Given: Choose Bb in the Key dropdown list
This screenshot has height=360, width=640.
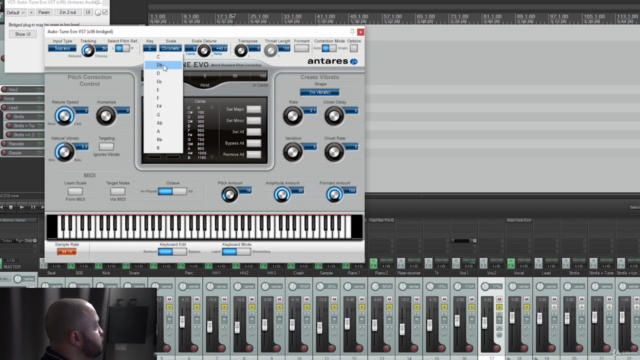Looking at the screenshot, I should point(163,140).
